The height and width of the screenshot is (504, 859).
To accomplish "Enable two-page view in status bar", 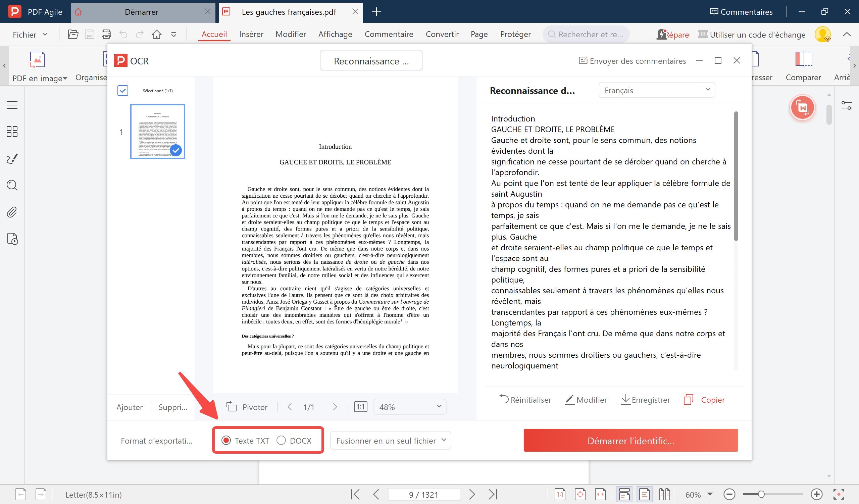I will coord(665,494).
